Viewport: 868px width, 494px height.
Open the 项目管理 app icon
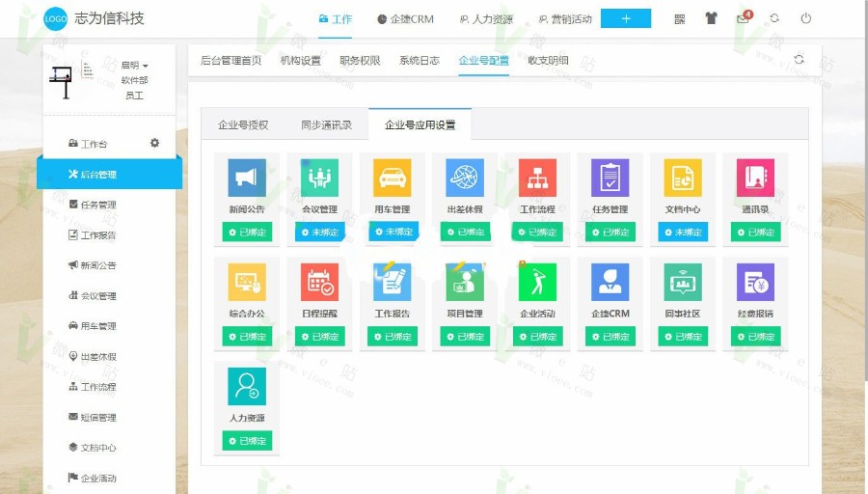pyautogui.click(x=465, y=282)
